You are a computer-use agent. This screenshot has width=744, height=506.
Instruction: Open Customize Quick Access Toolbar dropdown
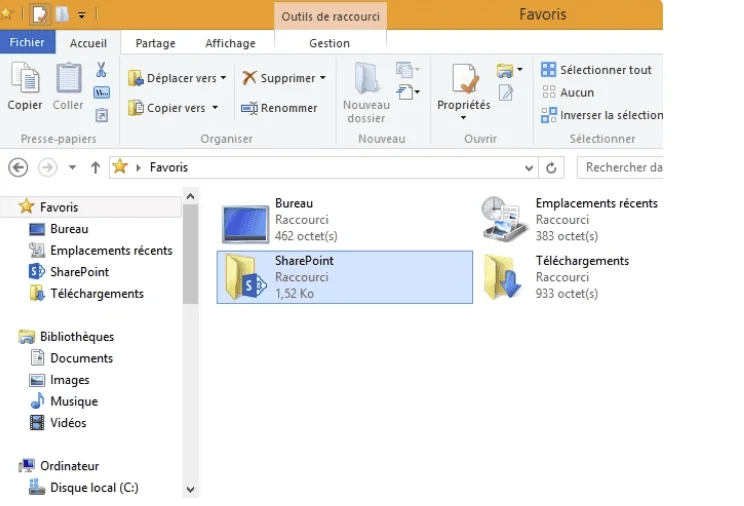point(82,16)
